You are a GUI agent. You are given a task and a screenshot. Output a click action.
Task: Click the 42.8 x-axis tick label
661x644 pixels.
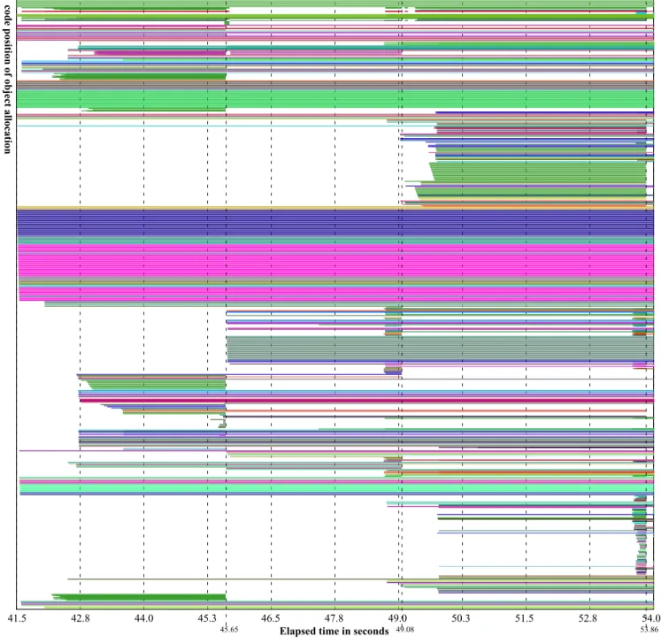[81, 618]
